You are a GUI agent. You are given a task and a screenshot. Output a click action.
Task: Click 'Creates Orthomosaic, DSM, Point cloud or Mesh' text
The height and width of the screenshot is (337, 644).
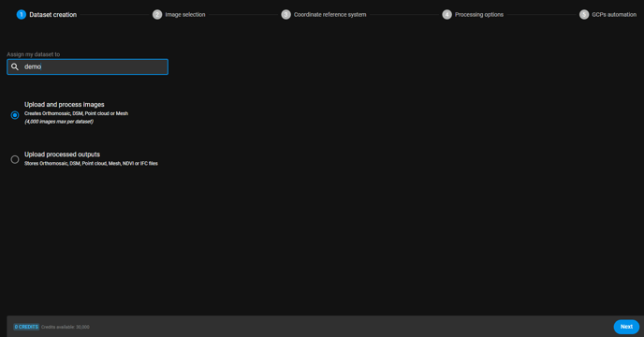tap(76, 113)
